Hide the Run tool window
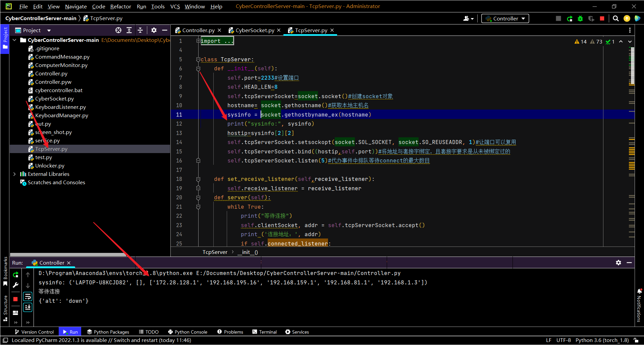Image resolution: width=644 pixels, height=345 pixels. [629, 263]
